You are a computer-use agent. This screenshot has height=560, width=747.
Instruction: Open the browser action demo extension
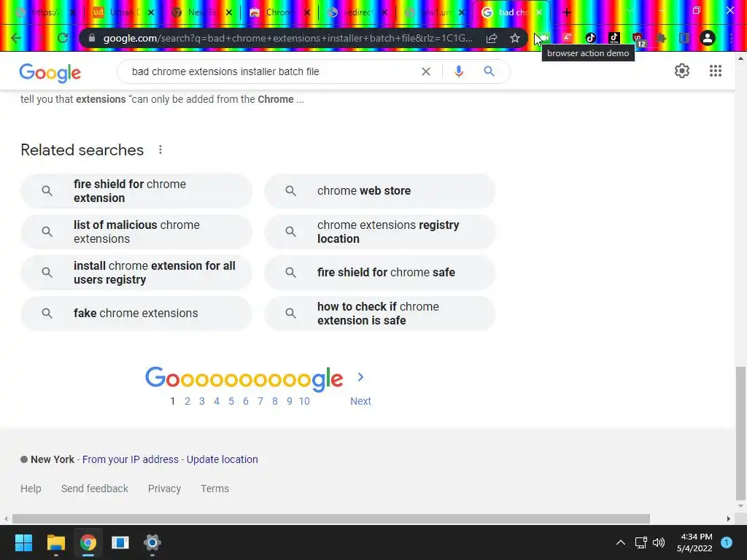click(543, 38)
